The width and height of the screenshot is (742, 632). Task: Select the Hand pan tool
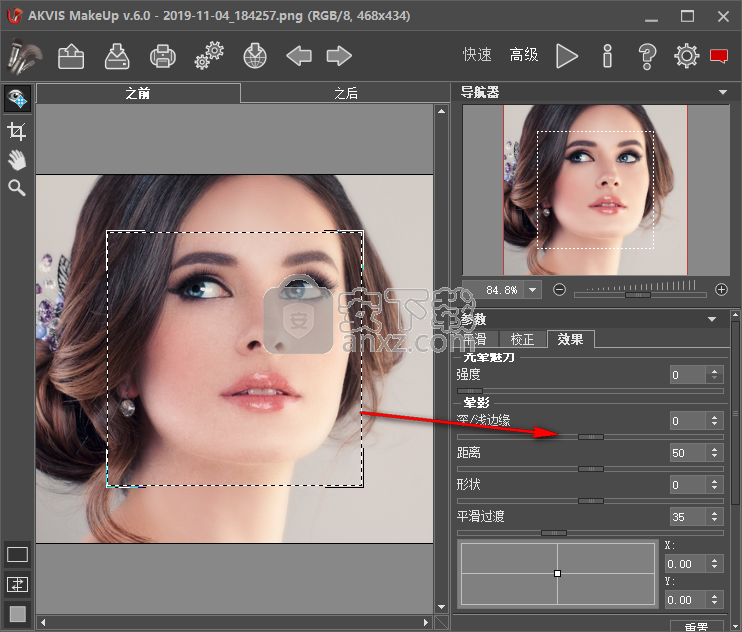pyautogui.click(x=17, y=160)
